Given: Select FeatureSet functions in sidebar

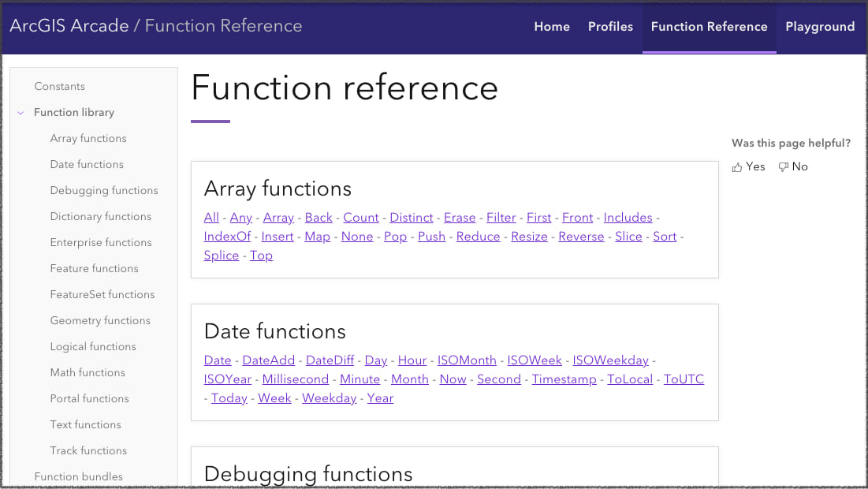Looking at the screenshot, I should pos(102,295).
